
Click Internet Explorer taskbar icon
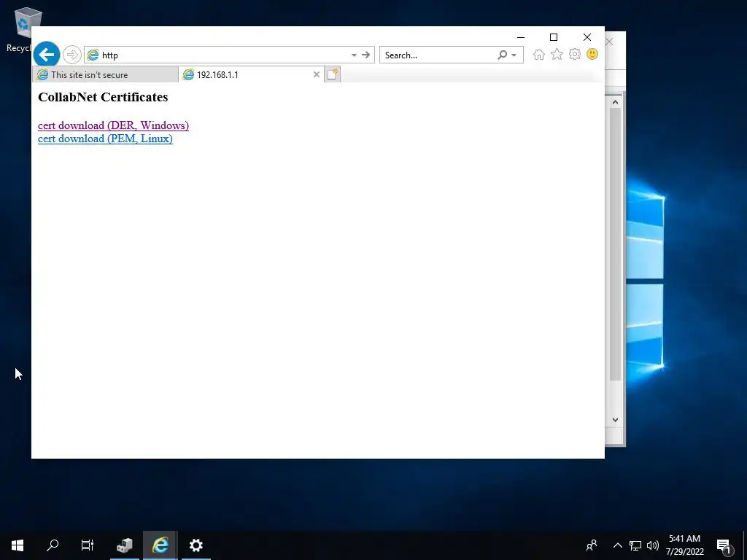point(160,545)
